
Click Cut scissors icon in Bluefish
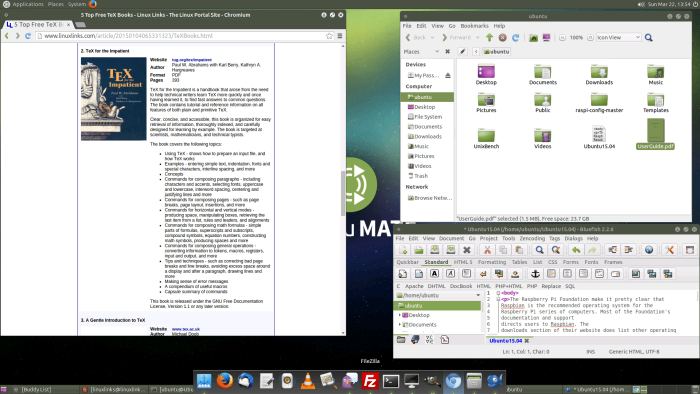pyautogui.click(x=487, y=250)
